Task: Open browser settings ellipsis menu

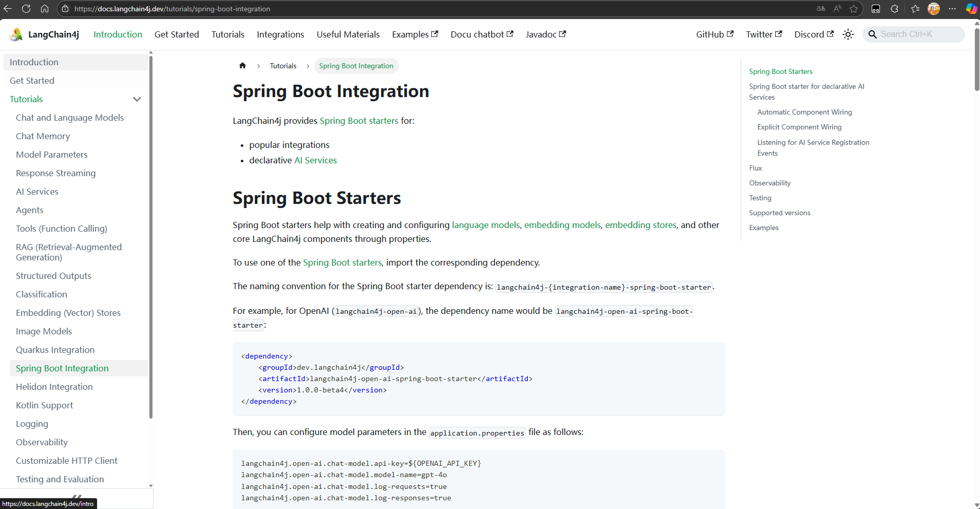Action: (x=952, y=9)
